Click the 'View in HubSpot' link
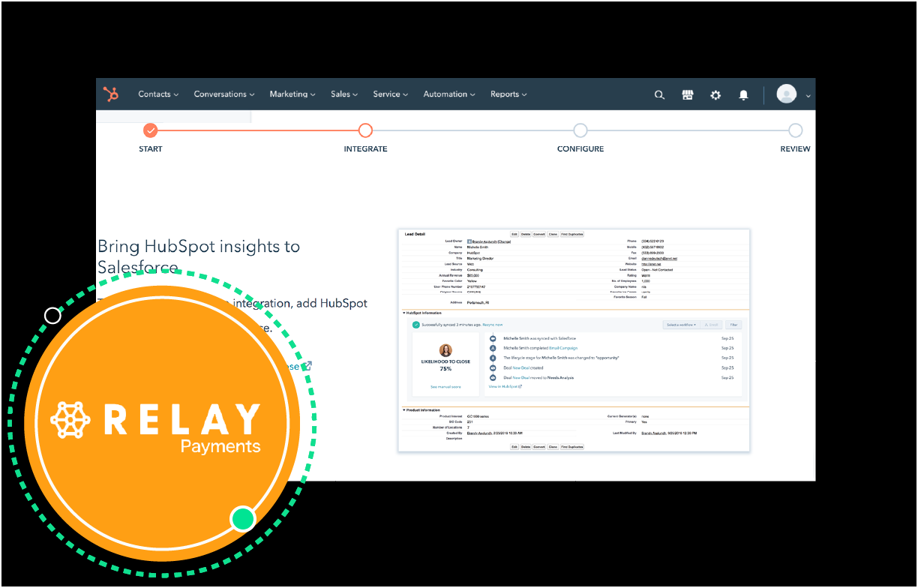The height and width of the screenshot is (588, 918). tap(505, 386)
